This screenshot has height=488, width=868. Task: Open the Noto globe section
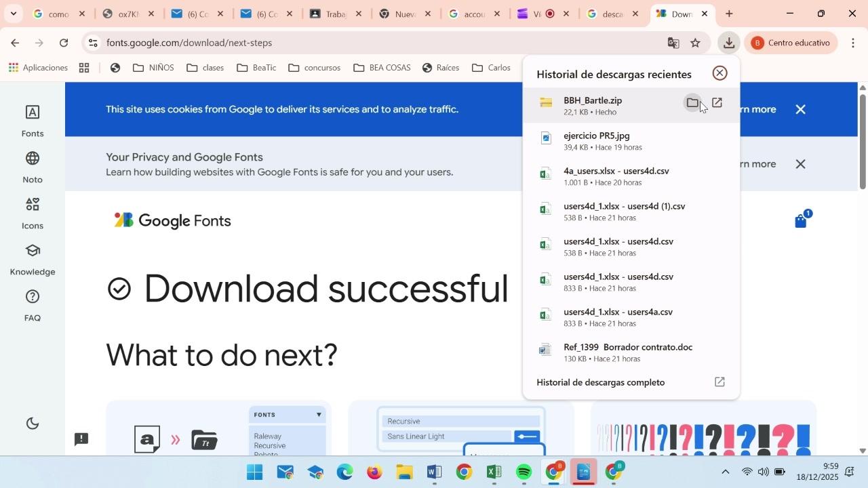tap(33, 167)
